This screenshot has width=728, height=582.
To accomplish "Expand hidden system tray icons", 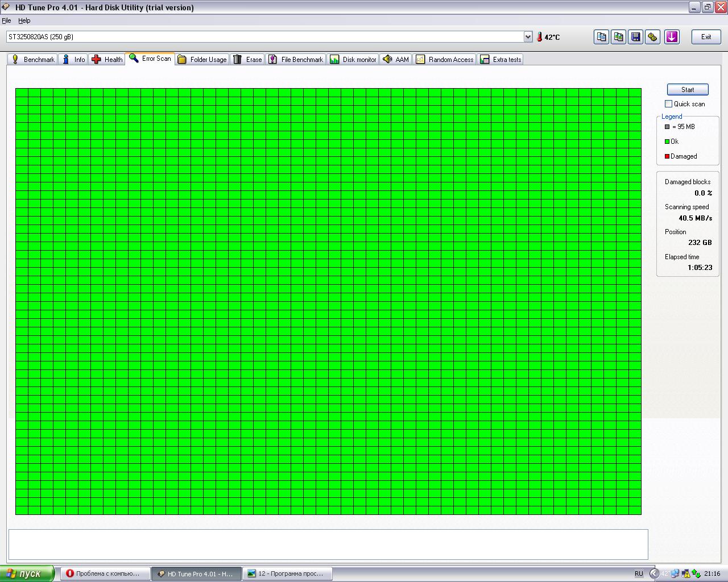I will coord(654,573).
